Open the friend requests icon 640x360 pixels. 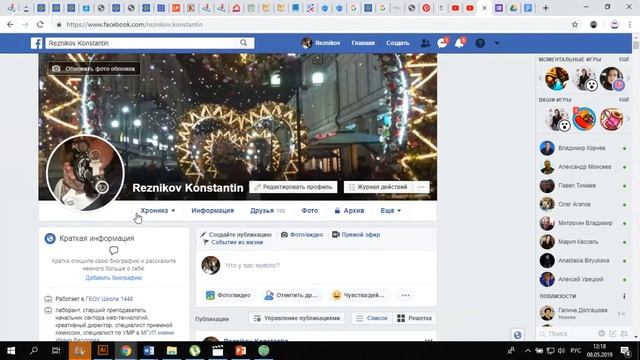[425, 43]
